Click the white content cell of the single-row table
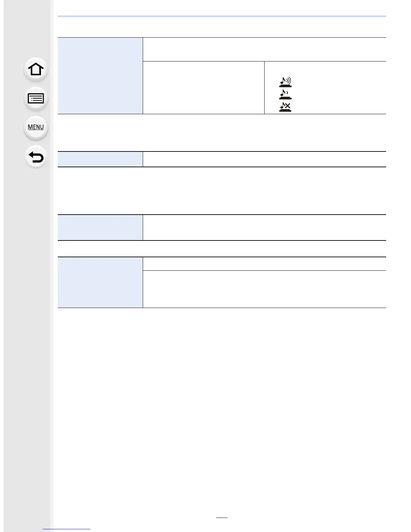 [x=264, y=159]
